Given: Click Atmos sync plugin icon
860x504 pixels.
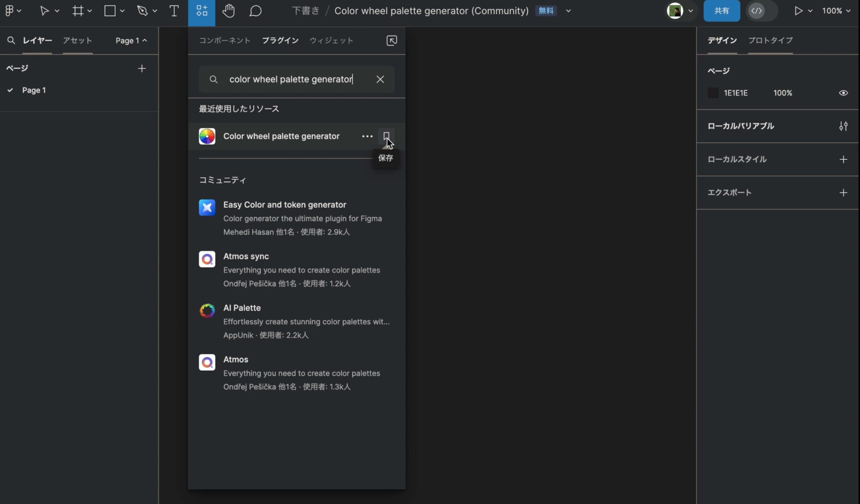Looking at the screenshot, I should point(207,259).
